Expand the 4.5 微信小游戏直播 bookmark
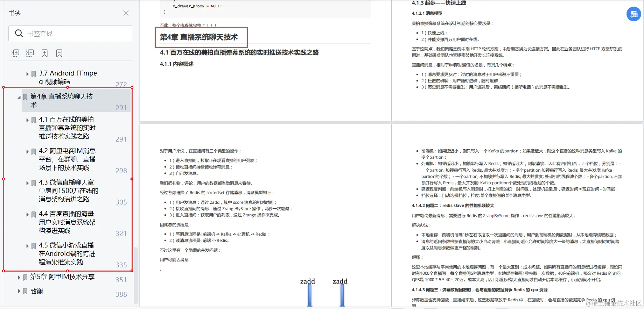 pos(28,246)
